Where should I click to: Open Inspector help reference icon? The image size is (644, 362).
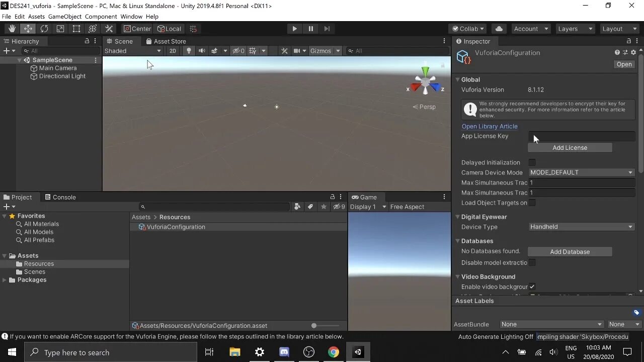(x=617, y=52)
